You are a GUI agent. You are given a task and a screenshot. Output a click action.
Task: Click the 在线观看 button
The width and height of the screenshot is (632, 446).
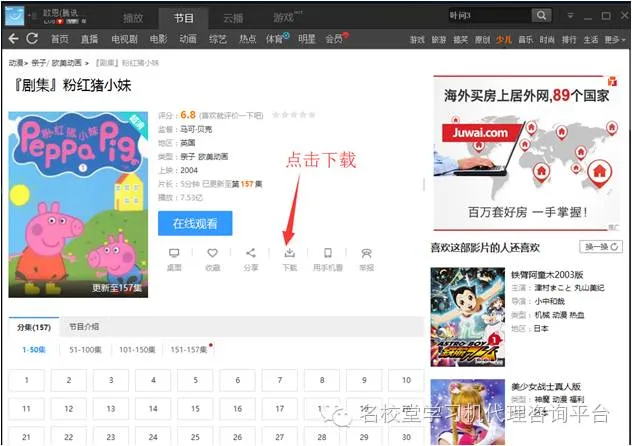(x=195, y=223)
